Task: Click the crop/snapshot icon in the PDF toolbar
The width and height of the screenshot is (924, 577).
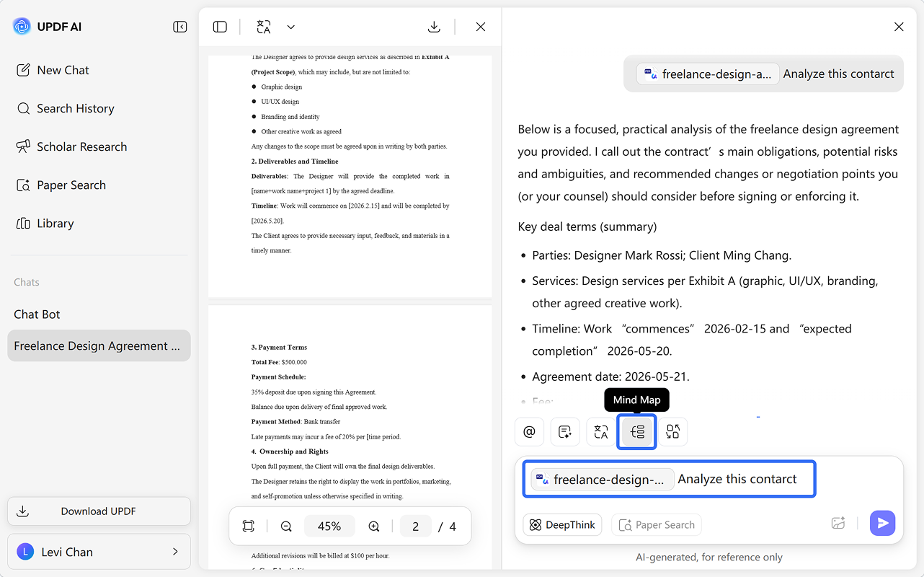Action: click(248, 526)
